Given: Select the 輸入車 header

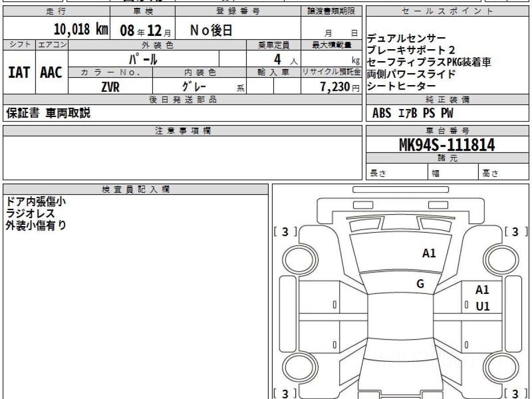Looking at the screenshot, I should pyautogui.click(x=274, y=72).
